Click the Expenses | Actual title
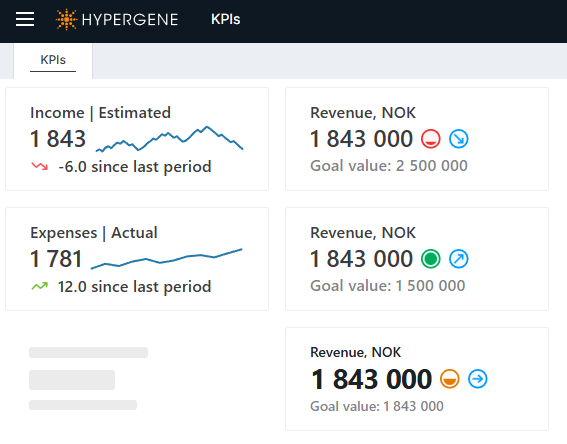This screenshot has width=567, height=444. tap(94, 232)
